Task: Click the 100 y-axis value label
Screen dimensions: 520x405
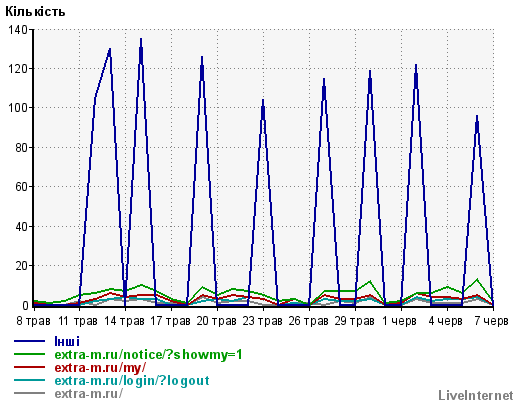Action: tap(18, 108)
